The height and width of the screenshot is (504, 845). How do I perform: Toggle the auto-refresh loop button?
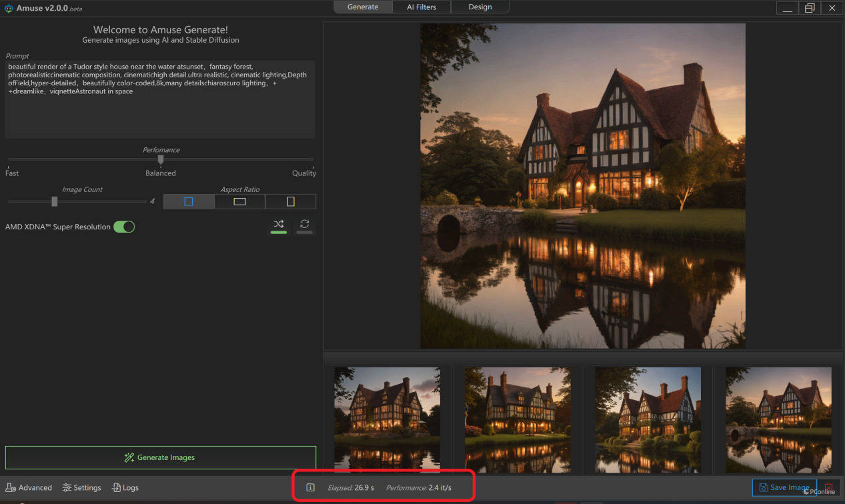coord(304,225)
